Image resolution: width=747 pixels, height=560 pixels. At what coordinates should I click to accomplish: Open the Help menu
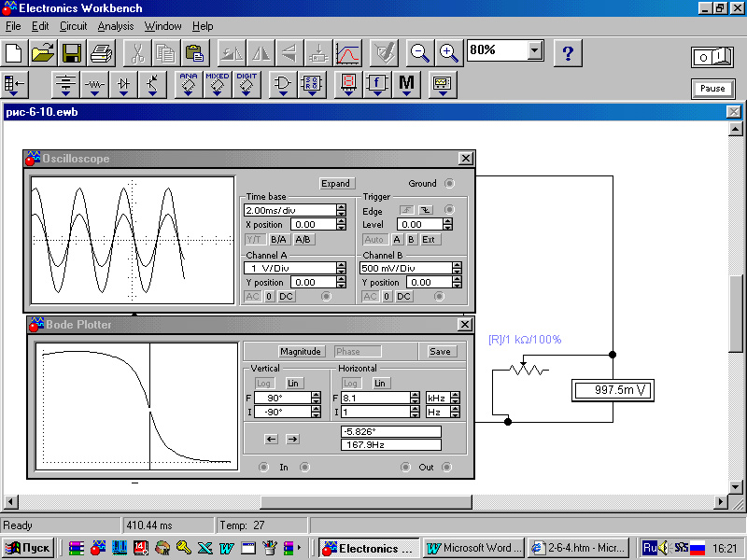[x=203, y=26]
